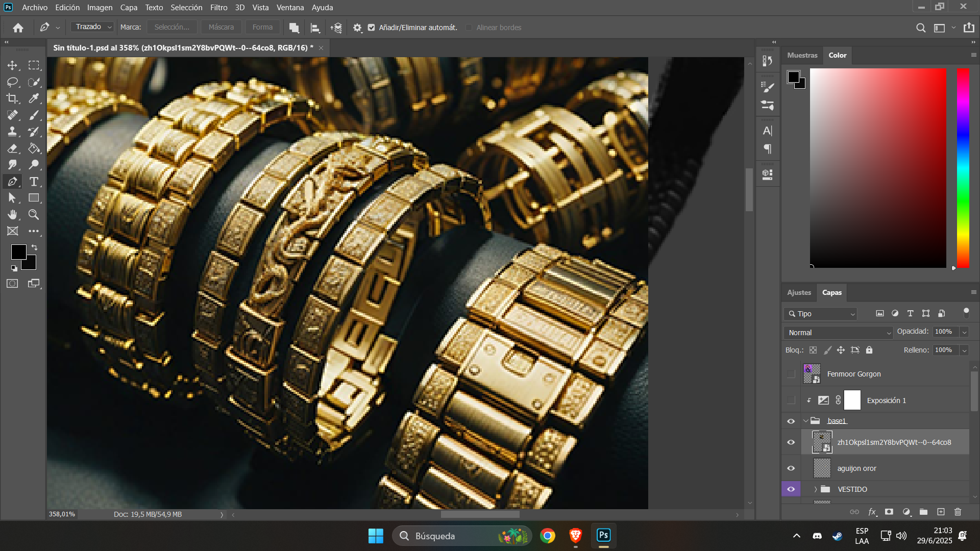This screenshot has height=551, width=980.
Task: Show the Fenmoor Gorgon layer
Action: [791, 374]
